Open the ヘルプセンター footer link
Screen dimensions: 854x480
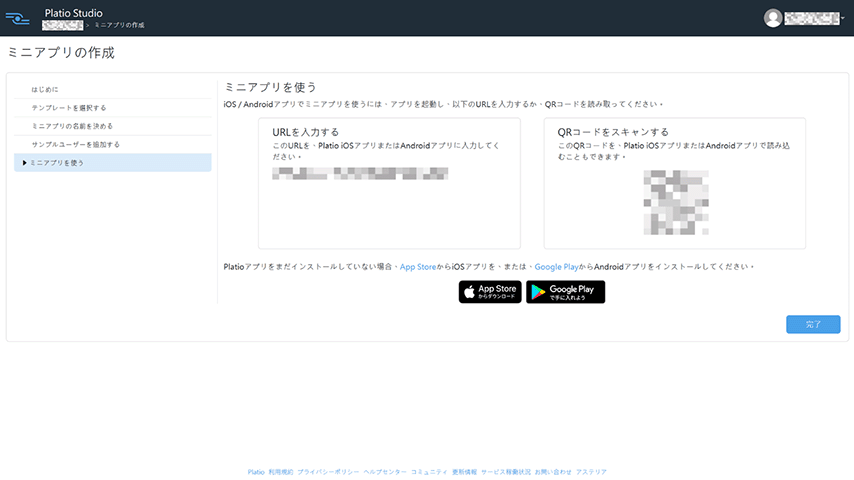(x=385, y=472)
